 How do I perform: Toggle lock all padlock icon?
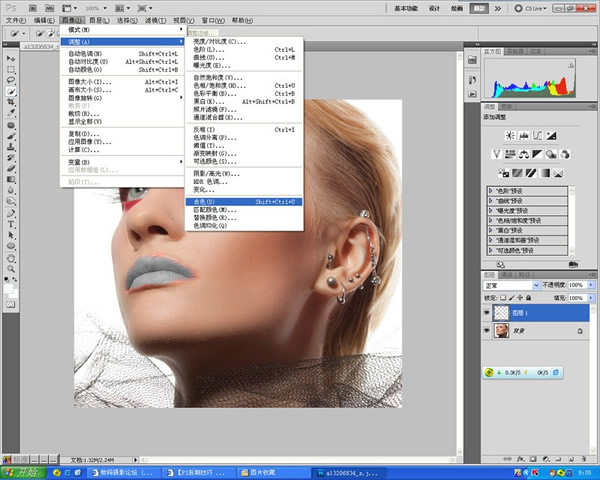click(528, 297)
